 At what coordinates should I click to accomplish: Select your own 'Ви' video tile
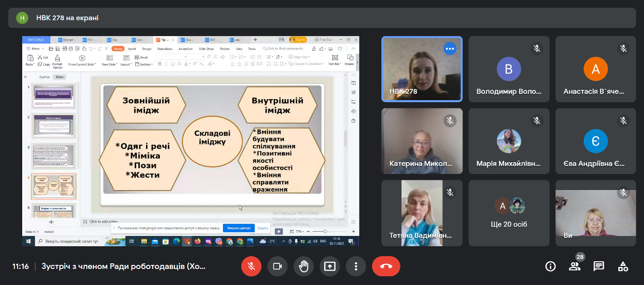tap(595, 213)
